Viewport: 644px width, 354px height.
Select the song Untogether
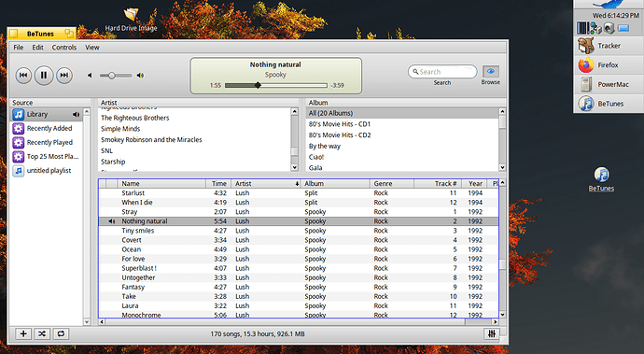(299, 277)
